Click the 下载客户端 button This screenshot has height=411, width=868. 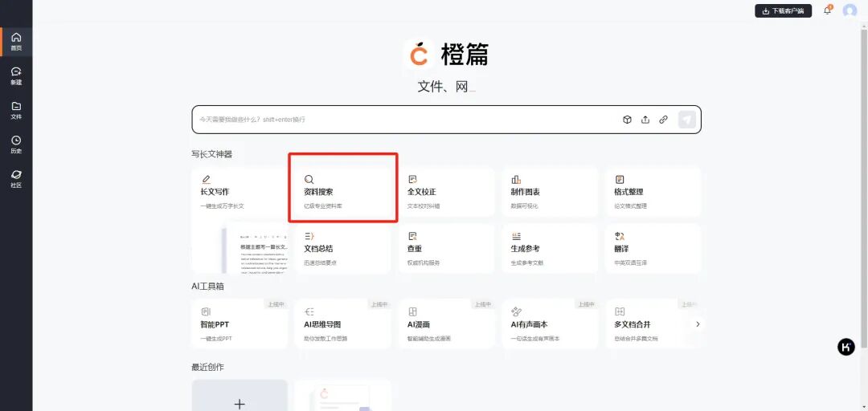(784, 10)
